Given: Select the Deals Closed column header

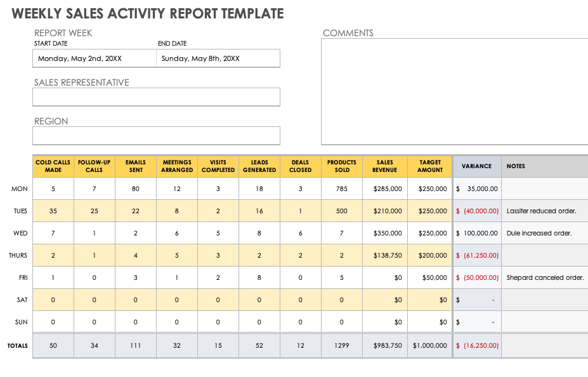Looking at the screenshot, I should tap(300, 166).
